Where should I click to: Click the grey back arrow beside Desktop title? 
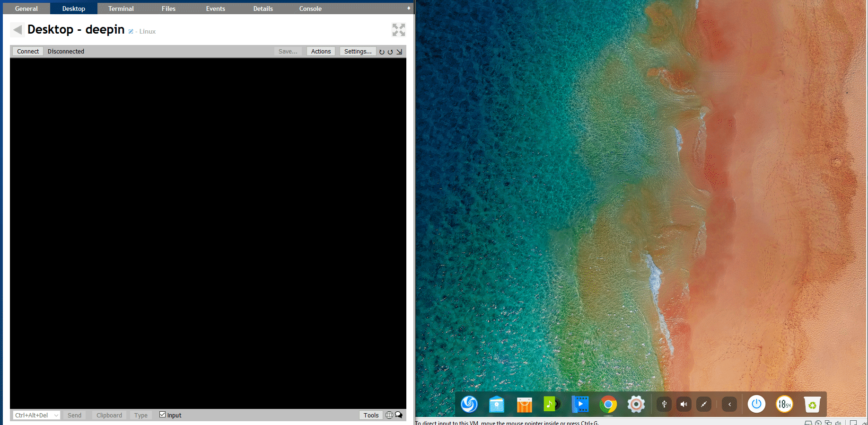(18, 30)
